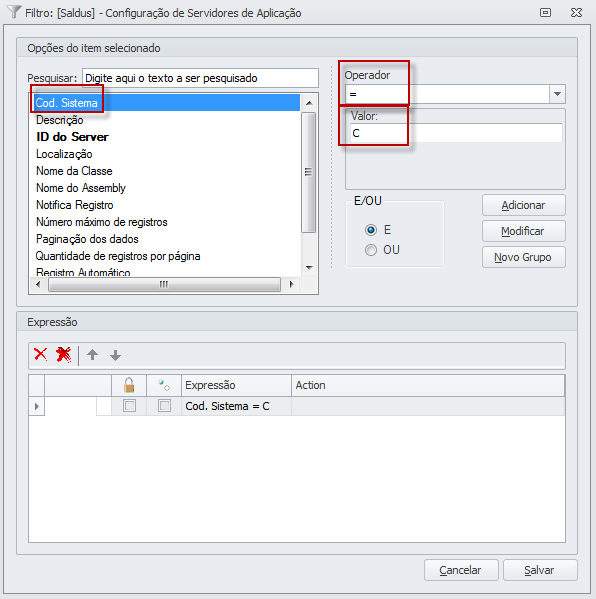The width and height of the screenshot is (596, 599).
Task: Click the list scroll up arrow
Action: click(x=309, y=103)
